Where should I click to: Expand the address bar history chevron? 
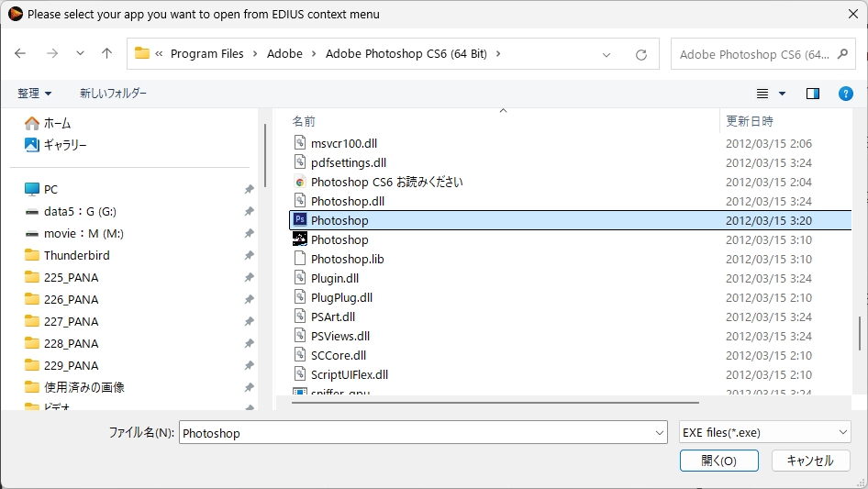(x=606, y=54)
